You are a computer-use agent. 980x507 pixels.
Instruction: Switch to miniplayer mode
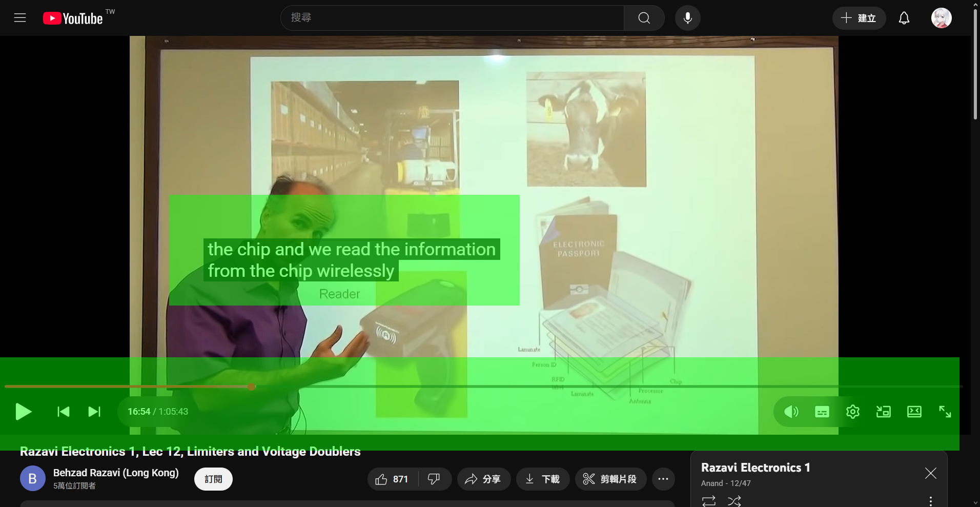[x=884, y=412]
